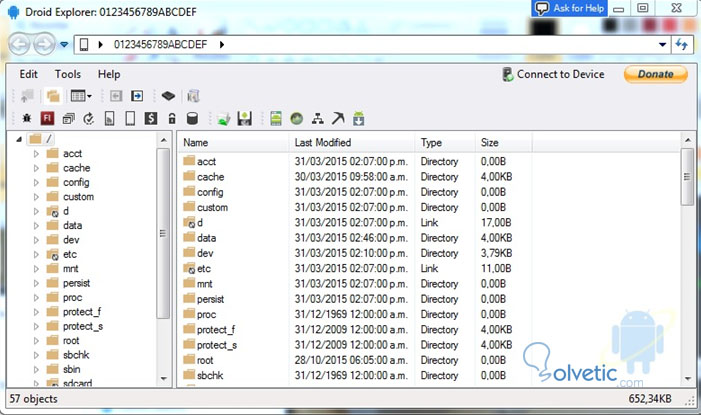Sort by the Size column header
This screenshot has height=415, width=701.
click(503, 143)
